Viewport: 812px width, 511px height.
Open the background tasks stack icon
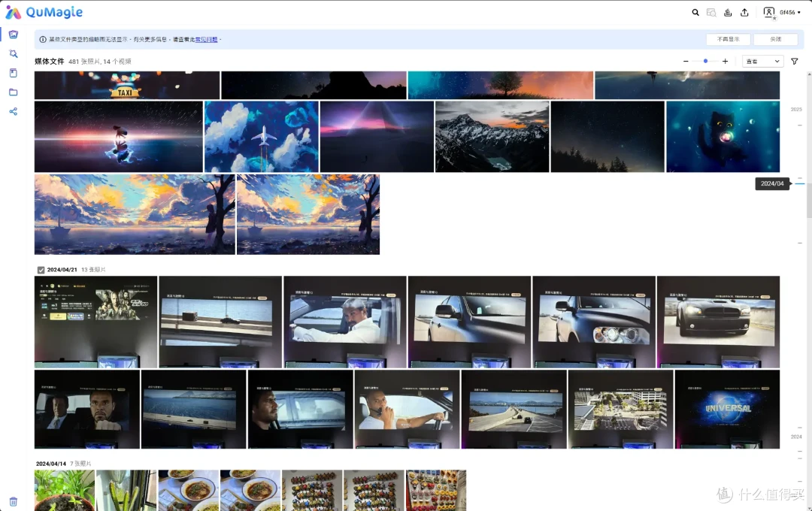tap(728, 13)
